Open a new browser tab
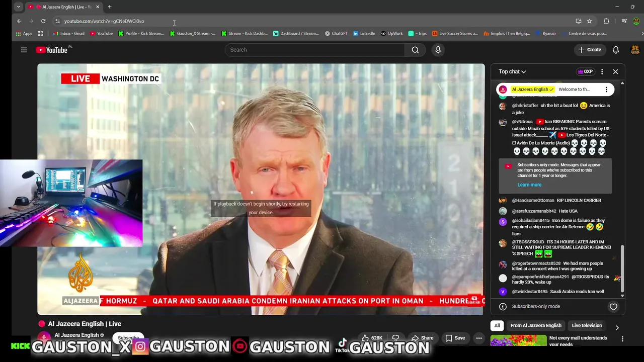 (110, 7)
